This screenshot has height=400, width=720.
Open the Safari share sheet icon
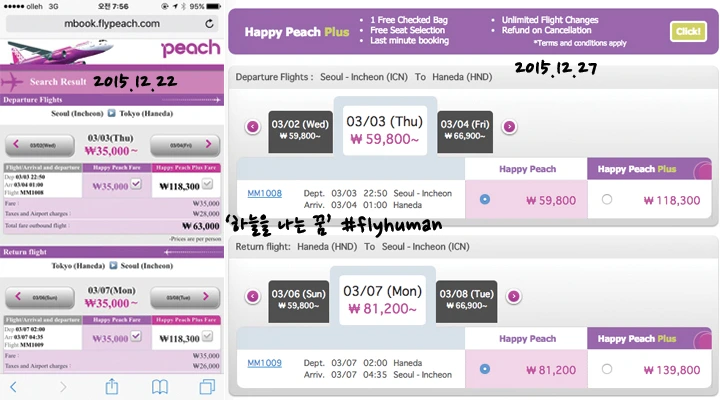pyautogui.click(x=112, y=387)
